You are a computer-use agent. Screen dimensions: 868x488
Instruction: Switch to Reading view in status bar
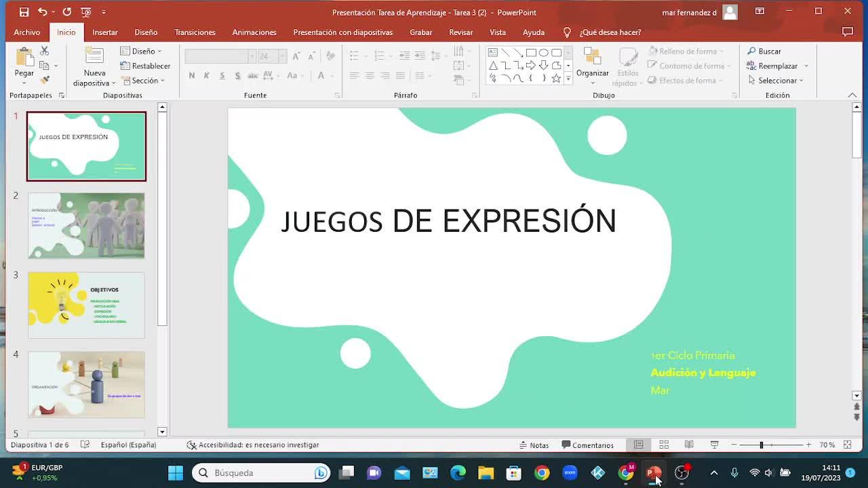[689, 445]
